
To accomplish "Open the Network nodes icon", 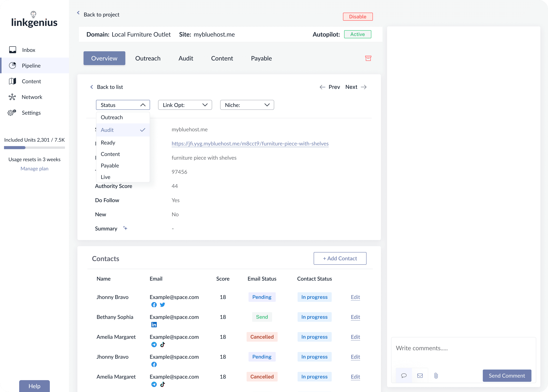I will coord(12,97).
